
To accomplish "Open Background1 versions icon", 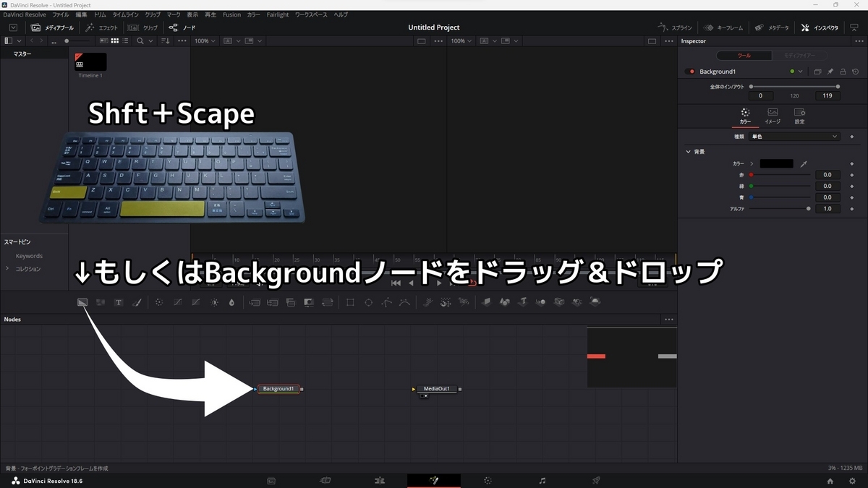I will coord(817,72).
